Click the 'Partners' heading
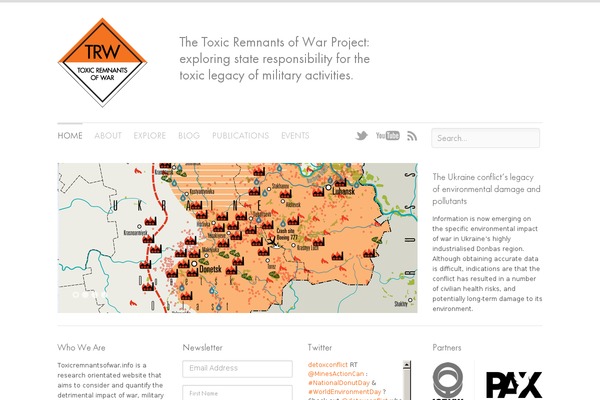The image size is (600, 400). 447,348
